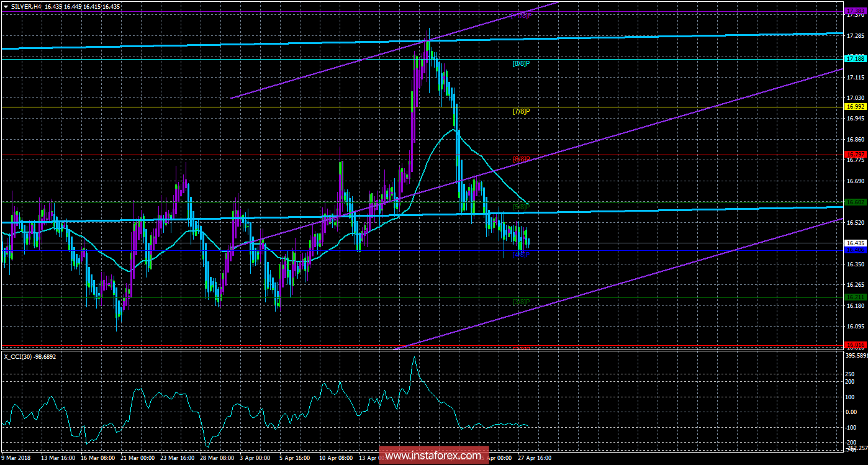The width and height of the screenshot is (868, 465).
Task: Click the yellow 16.992 price tag
Action: pyautogui.click(x=855, y=107)
